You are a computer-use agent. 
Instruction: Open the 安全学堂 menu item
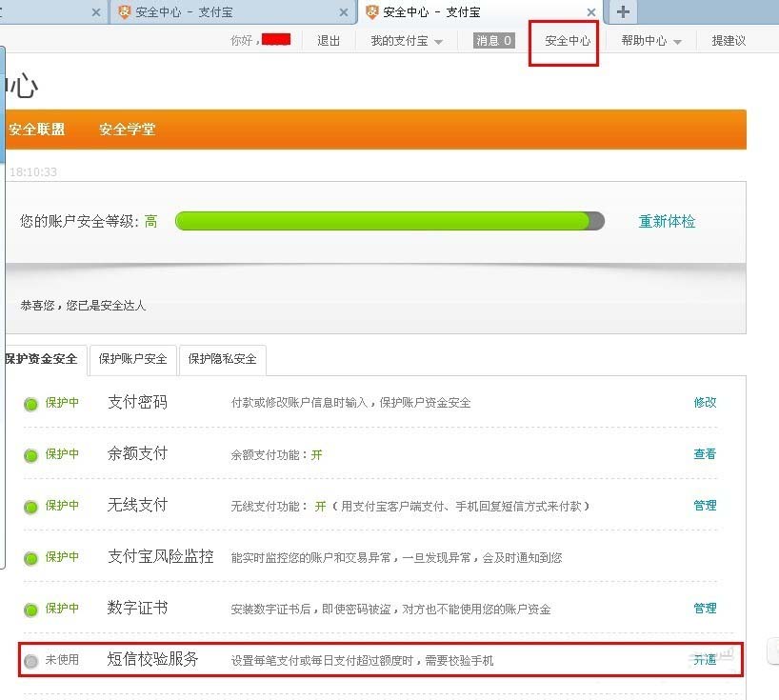coord(128,130)
